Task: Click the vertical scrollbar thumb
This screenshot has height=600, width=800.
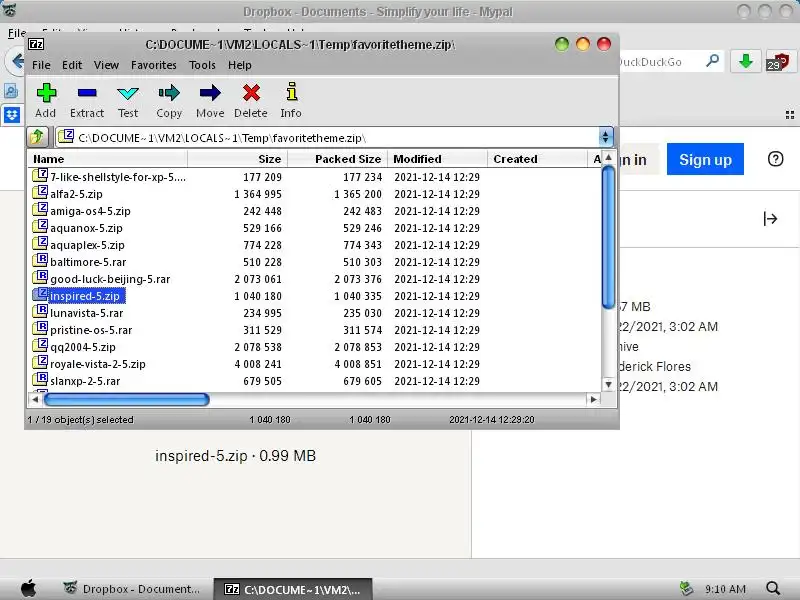Action: 608,237
